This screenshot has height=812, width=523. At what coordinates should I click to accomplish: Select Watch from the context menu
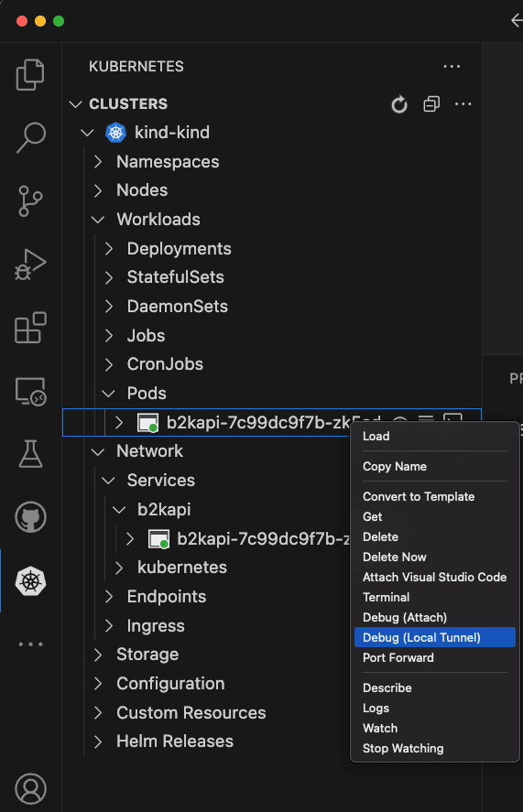pyautogui.click(x=435, y=729)
